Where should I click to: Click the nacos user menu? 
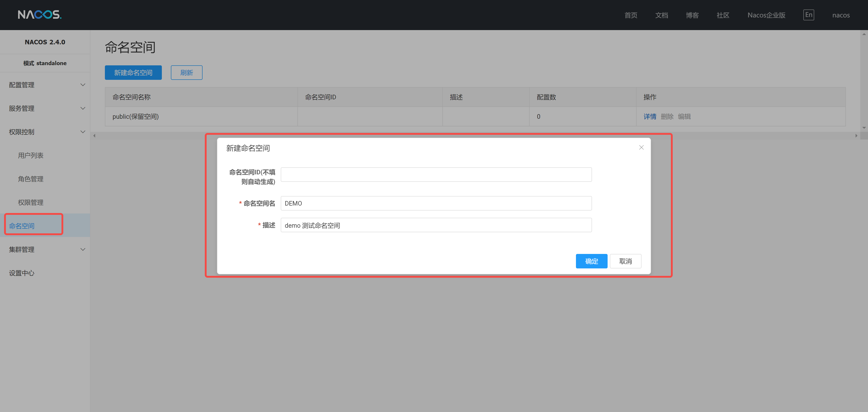coord(841,15)
